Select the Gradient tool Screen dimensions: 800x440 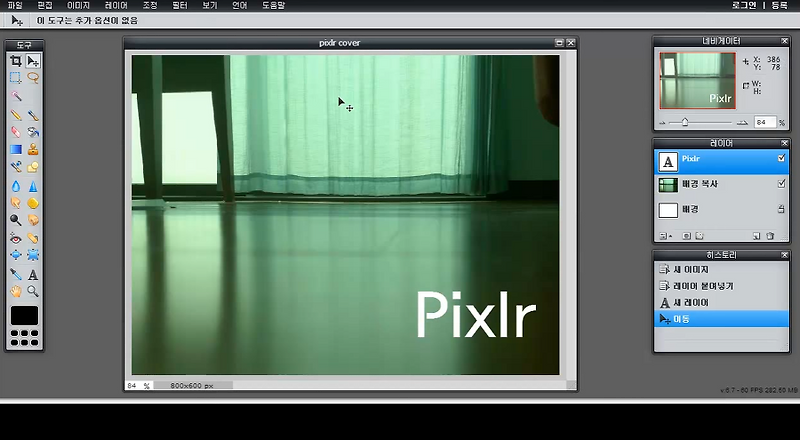tap(16, 150)
